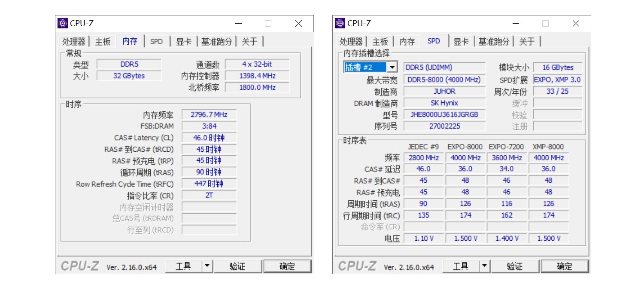Click the 90 时钟 tRAS value
This screenshot has height=288, width=644.
[209, 172]
